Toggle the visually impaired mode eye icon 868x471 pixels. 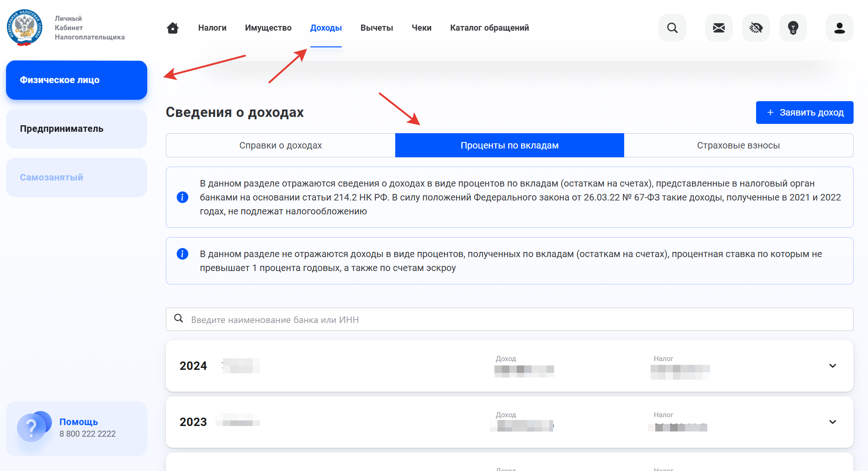pyautogui.click(x=756, y=28)
